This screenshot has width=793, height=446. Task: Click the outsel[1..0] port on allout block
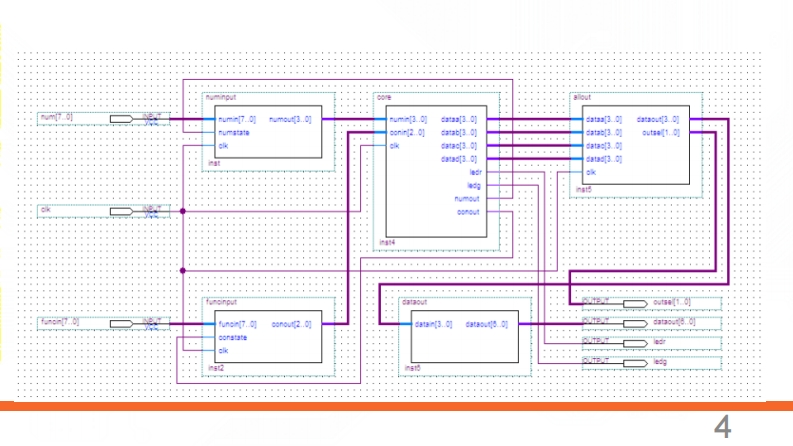(x=661, y=132)
